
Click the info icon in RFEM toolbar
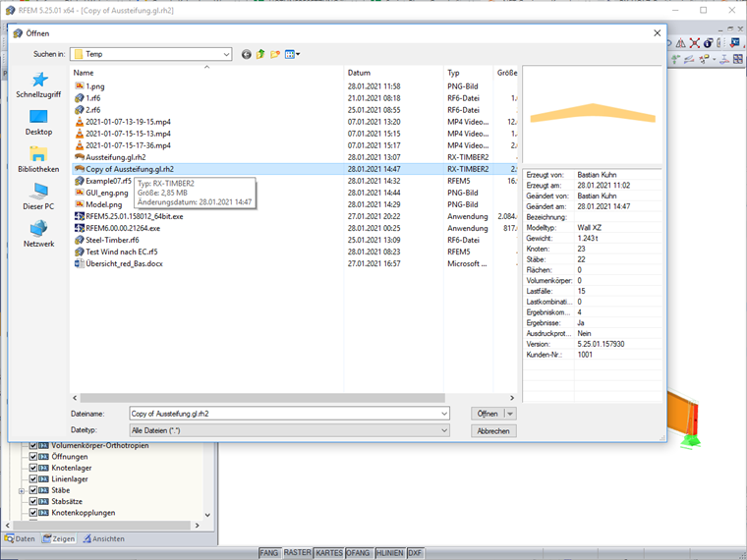pos(709,43)
